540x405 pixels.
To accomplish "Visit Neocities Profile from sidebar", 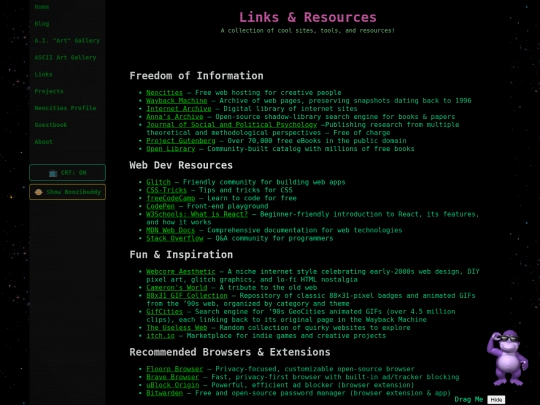I will tap(65, 108).
